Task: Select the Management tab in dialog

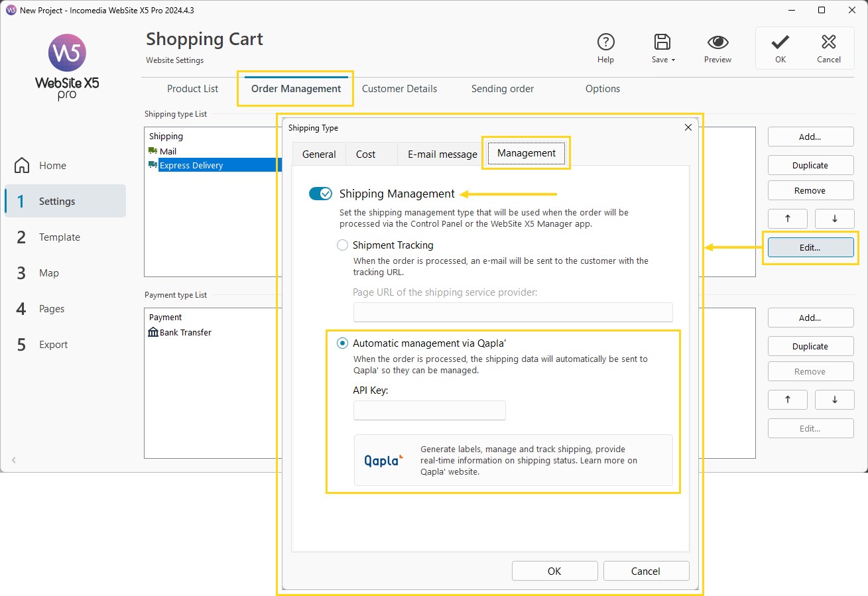Action: pyautogui.click(x=527, y=153)
